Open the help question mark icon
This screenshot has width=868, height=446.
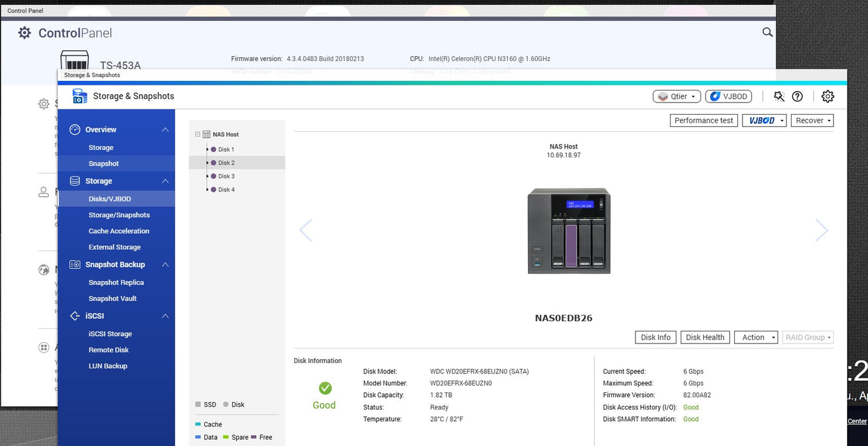(x=797, y=96)
